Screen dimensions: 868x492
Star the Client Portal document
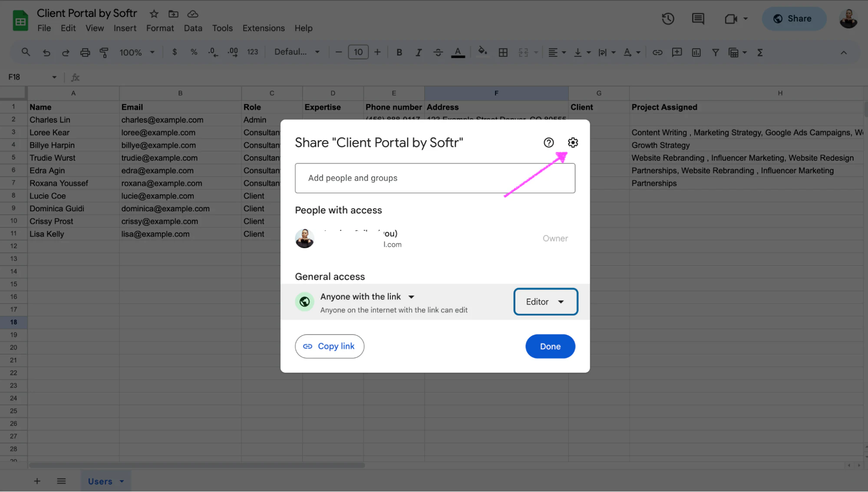click(154, 14)
